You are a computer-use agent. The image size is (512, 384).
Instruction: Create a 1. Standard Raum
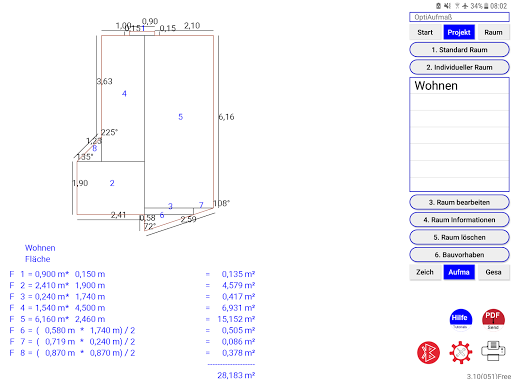click(x=459, y=50)
